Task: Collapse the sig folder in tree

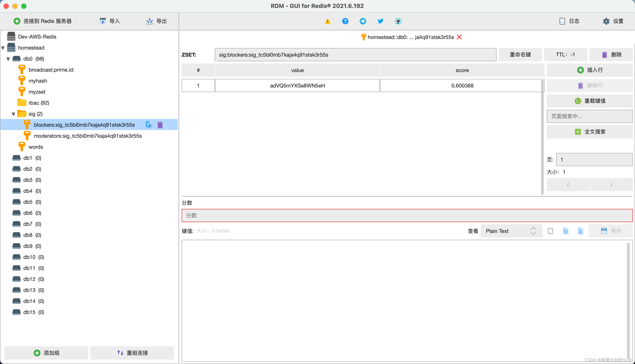Action: [x=13, y=113]
